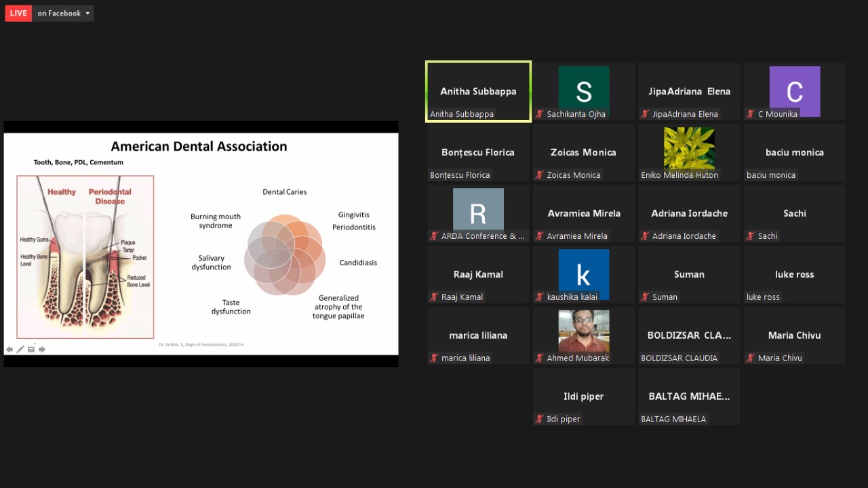The image size is (868, 488).
Task: Click the slide footer "Dr. Anitha. S, Dept of Periodontics"
Action: [201, 345]
